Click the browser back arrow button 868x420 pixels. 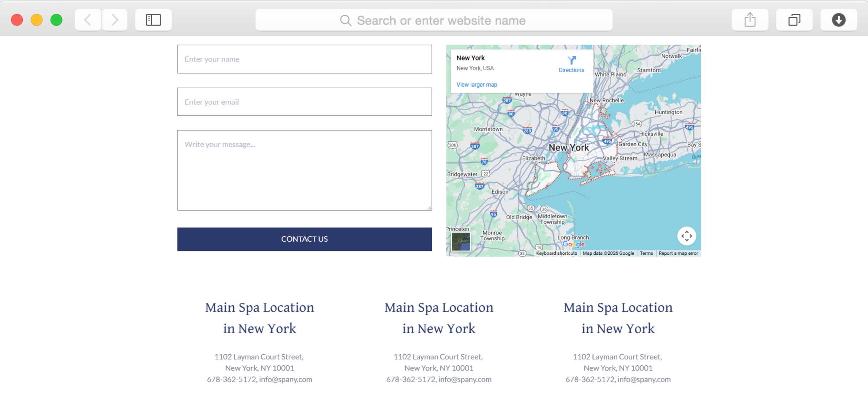click(88, 20)
